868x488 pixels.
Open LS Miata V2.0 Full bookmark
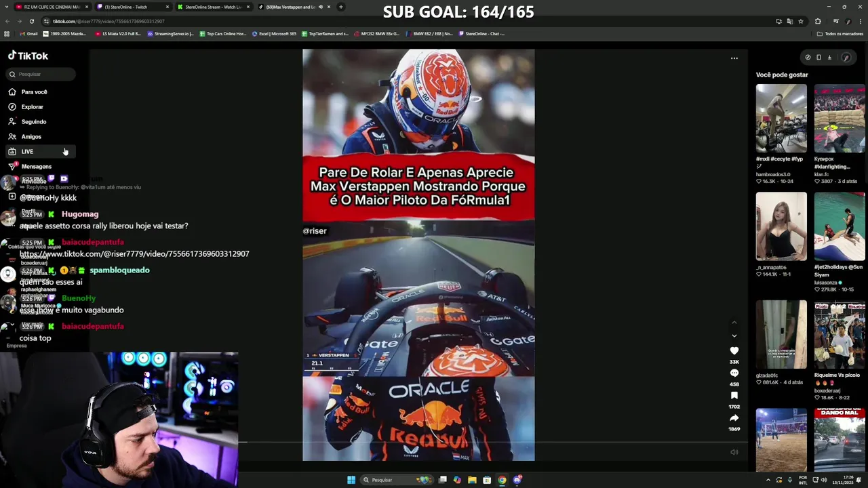pyautogui.click(x=118, y=34)
